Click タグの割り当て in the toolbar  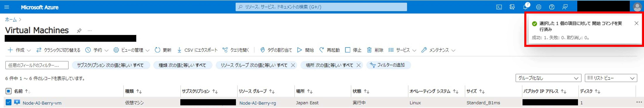276,50
